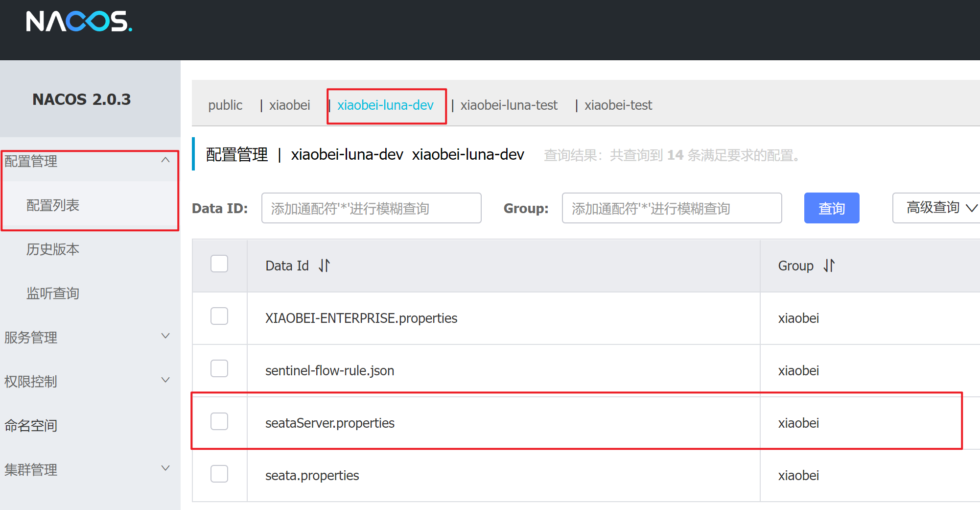Click the blue 查询 button
This screenshot has width=980, height=510.
(832, 208)
